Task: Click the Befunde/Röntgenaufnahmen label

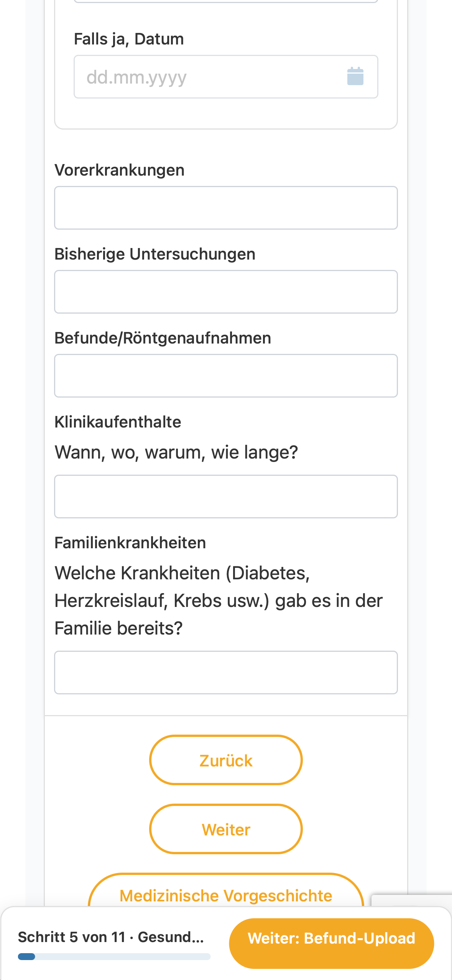Action: [163, 338]
